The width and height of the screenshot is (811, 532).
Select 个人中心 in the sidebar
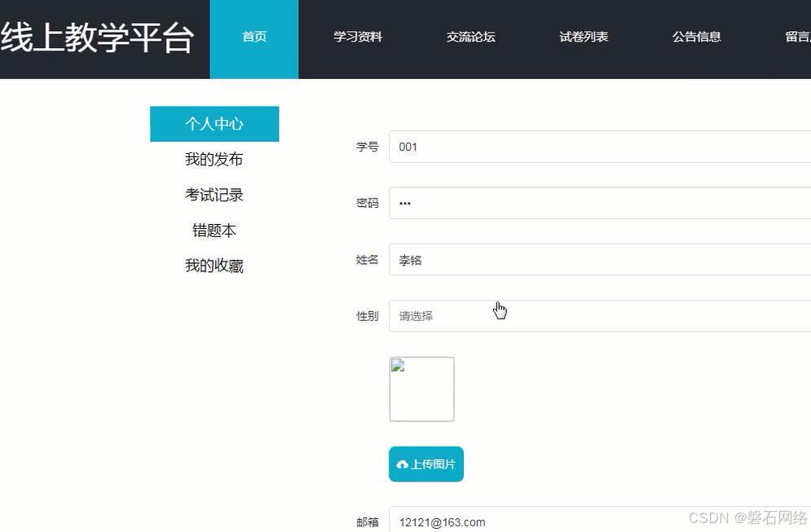(x=214, y=123)
